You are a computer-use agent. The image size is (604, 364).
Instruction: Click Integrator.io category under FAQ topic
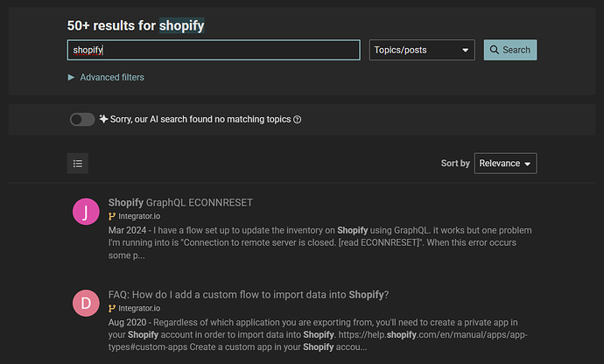pyautogui.click(x=139, y=308)
